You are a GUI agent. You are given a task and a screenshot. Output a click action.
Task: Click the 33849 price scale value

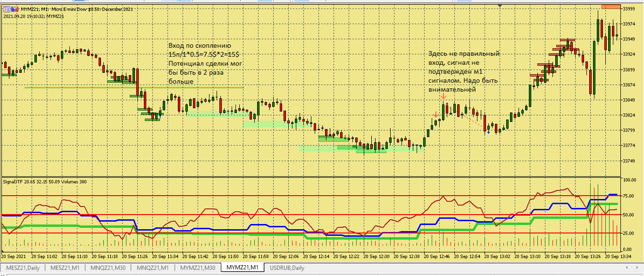pos(628,100)
